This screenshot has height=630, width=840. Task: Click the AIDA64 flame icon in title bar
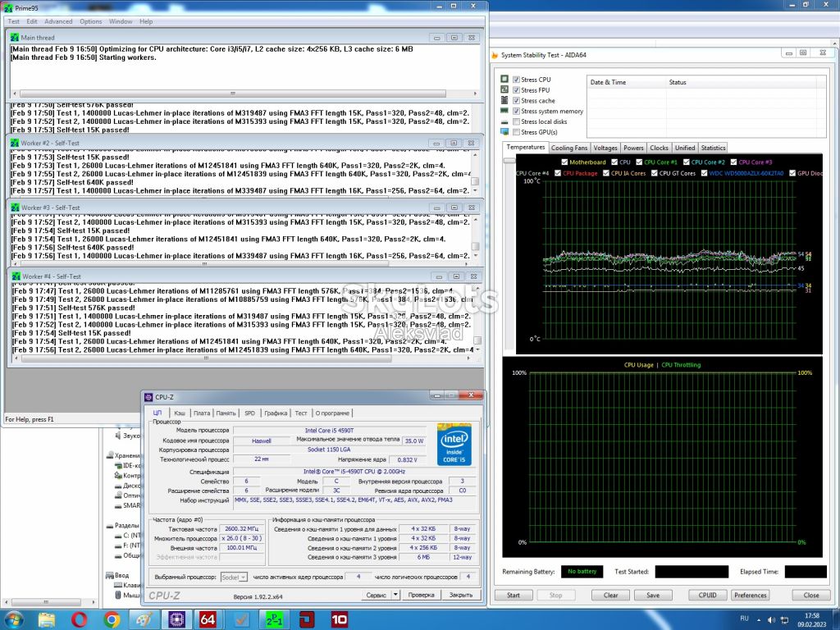pyautogui.click(x=495, y=55)
